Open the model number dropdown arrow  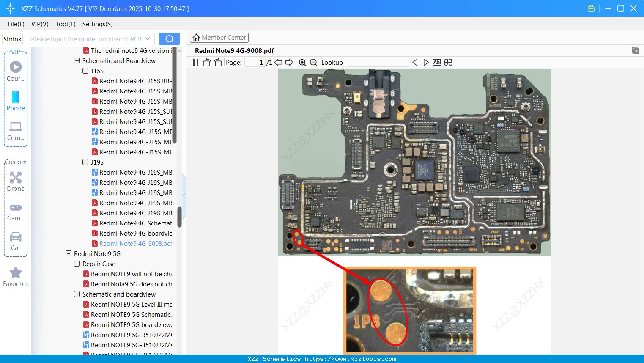coord(148,39)
